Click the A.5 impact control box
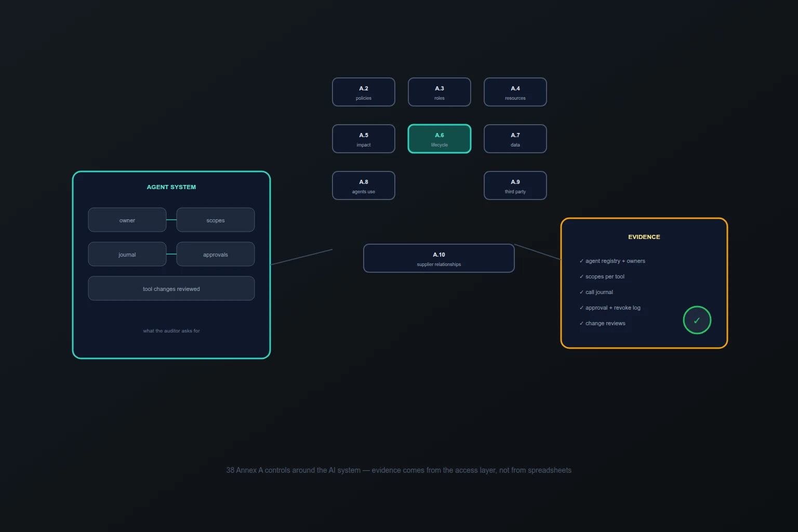798x532 pixels. click(364, 139)
